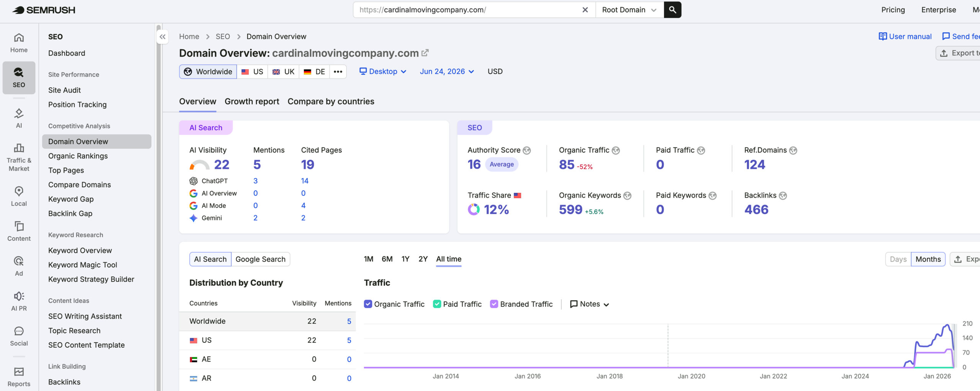980x391 pixels.
Task: Select 1M time range
Action: [369, 259]
